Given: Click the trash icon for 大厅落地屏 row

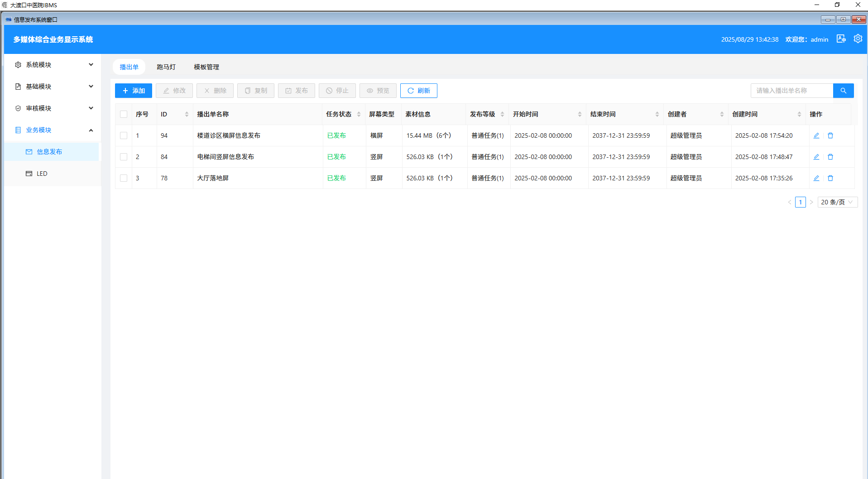Looking at the screenshot, I should click(830, 178).
